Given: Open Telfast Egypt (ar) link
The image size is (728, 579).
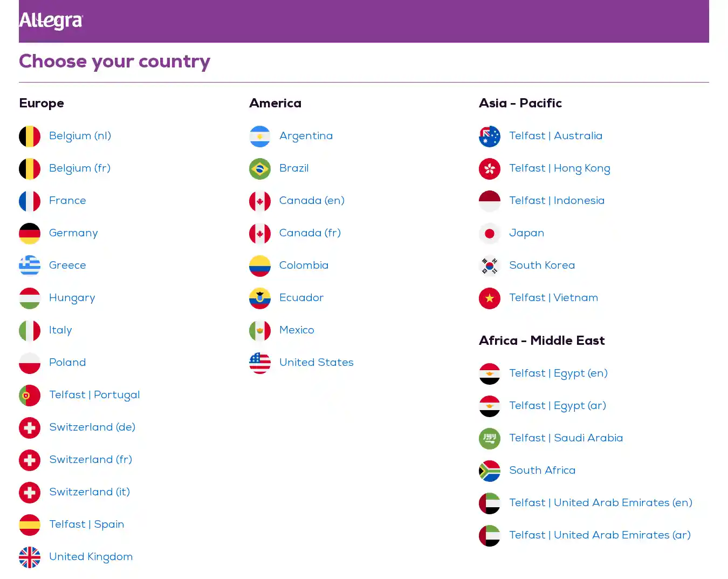Looking at the screenshot, I should (557, 406).
